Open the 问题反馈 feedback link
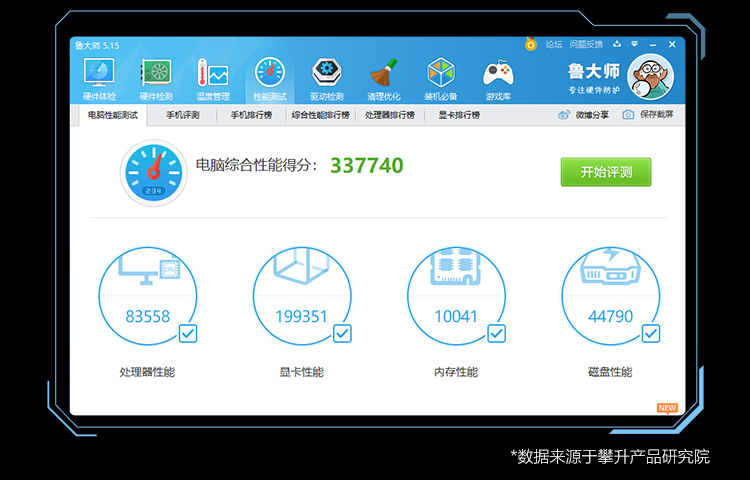The height and width of the screenshot is (480, 750). [586, 44]
